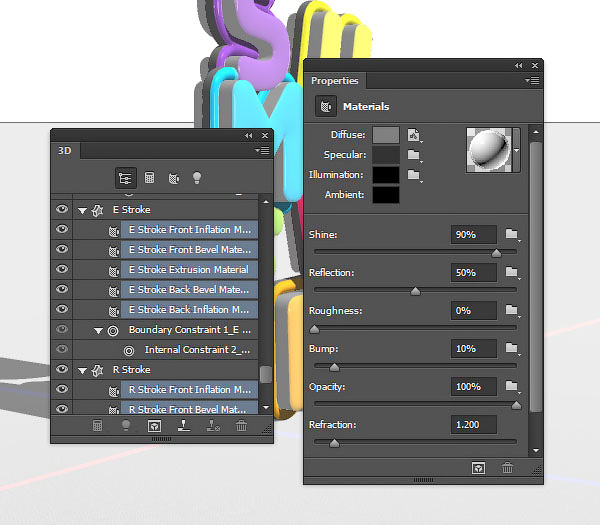Collapse Boundary Constraint 1_E group
Viewport: 600px width, 525px height.
(98, 331)
